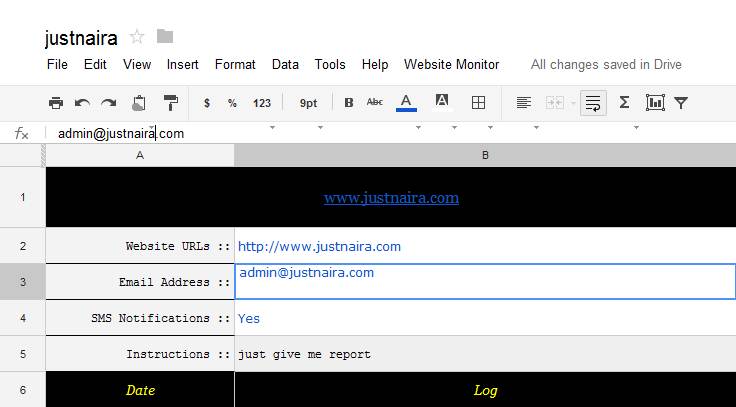Open the web clipboard icon
736x407 pixels.
tap(138, 102)
